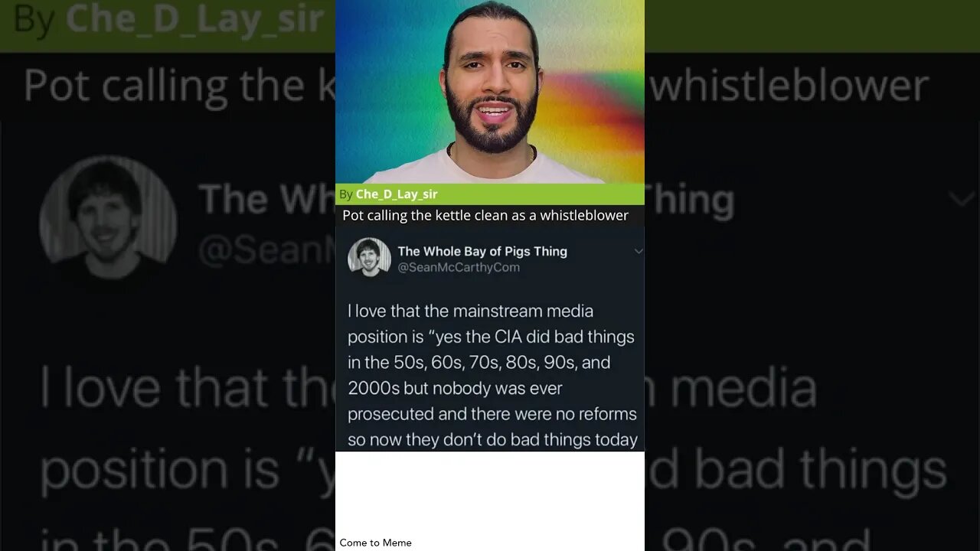Click the small tweet author profile avatar
The image size is (980, 551).
coord(369,257)
